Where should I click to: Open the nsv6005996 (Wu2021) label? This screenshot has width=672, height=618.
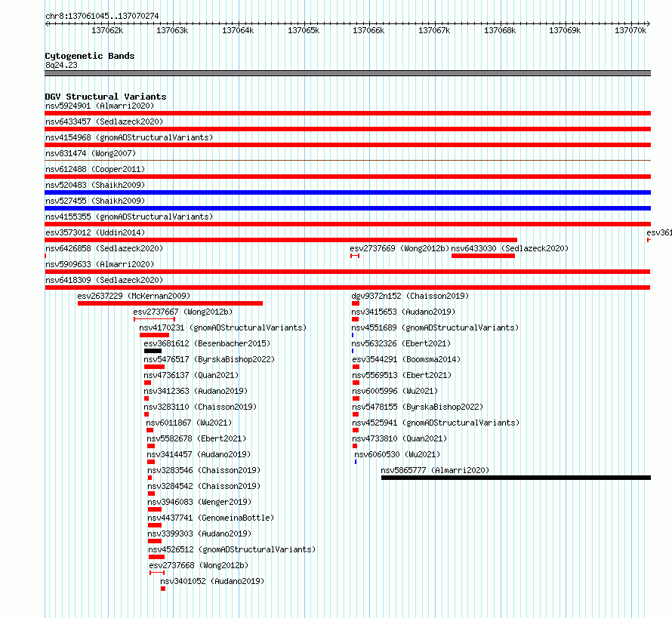coord(395,391)
